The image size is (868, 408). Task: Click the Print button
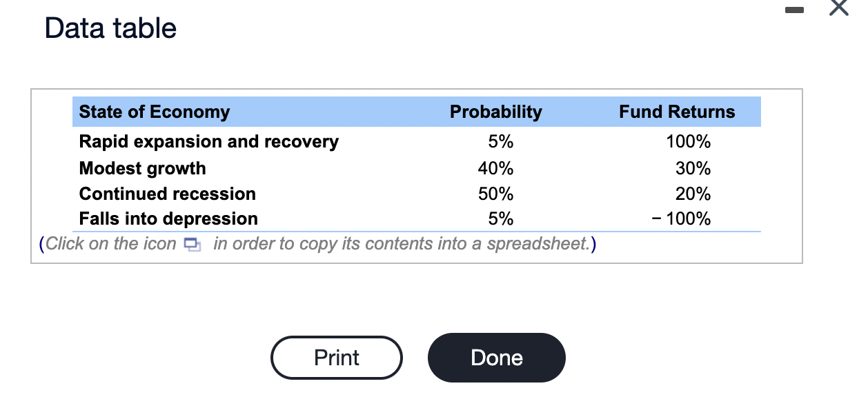[x=336, y=357]
